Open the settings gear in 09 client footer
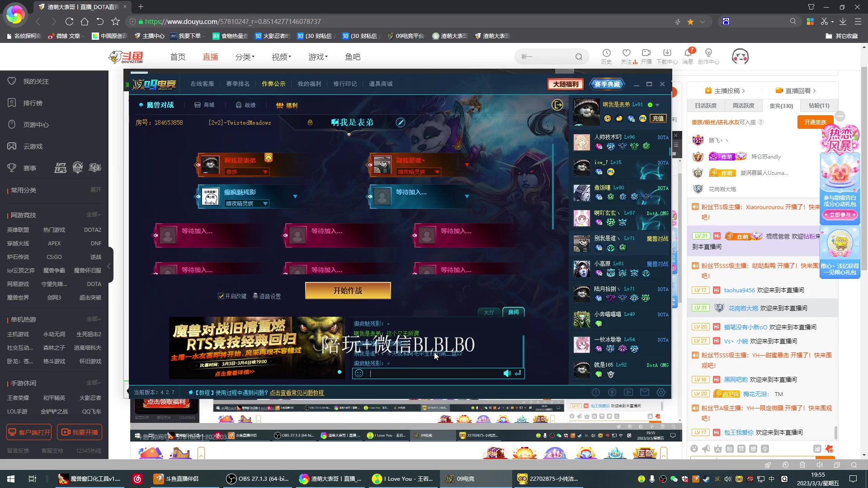 click(661, 392)
